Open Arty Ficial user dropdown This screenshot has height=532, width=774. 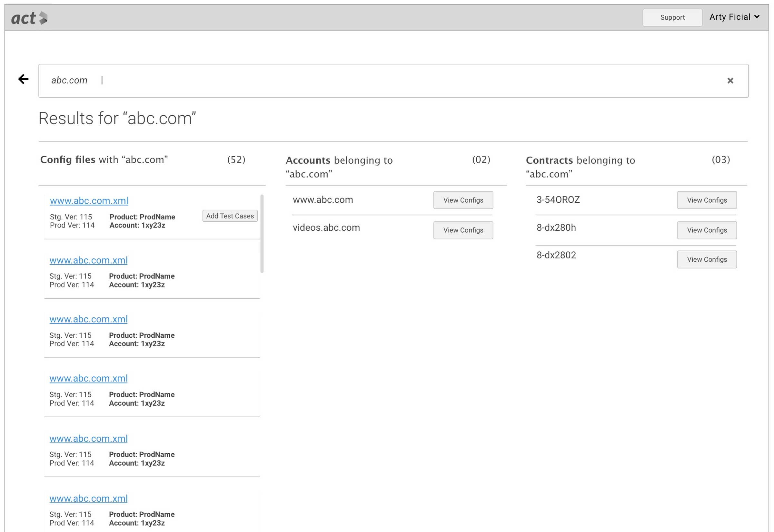click(x=734, y=17)
